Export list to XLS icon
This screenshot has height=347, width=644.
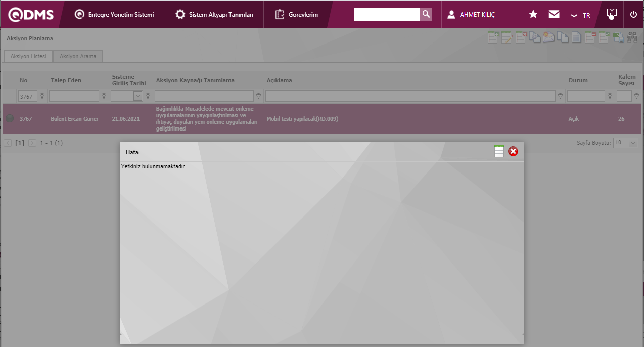[618, 38]
